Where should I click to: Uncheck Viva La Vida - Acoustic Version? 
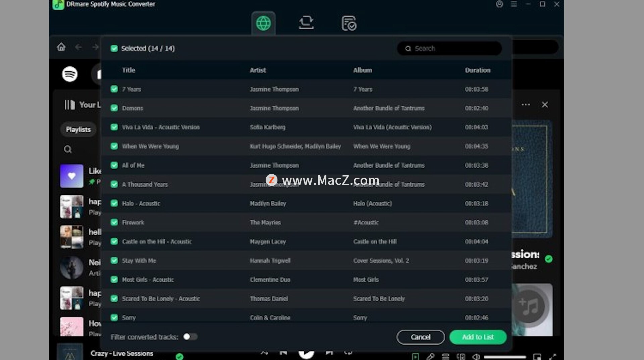(x=114, y=127)
